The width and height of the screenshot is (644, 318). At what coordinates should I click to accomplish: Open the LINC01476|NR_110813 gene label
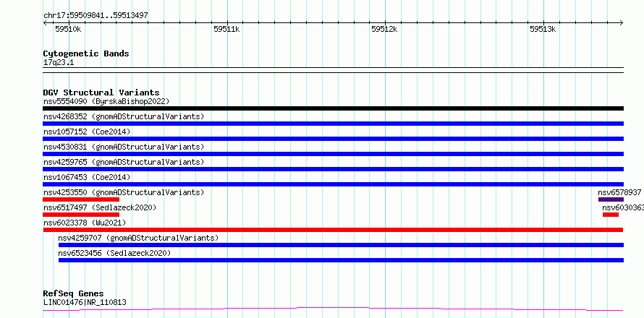(85, 302)
